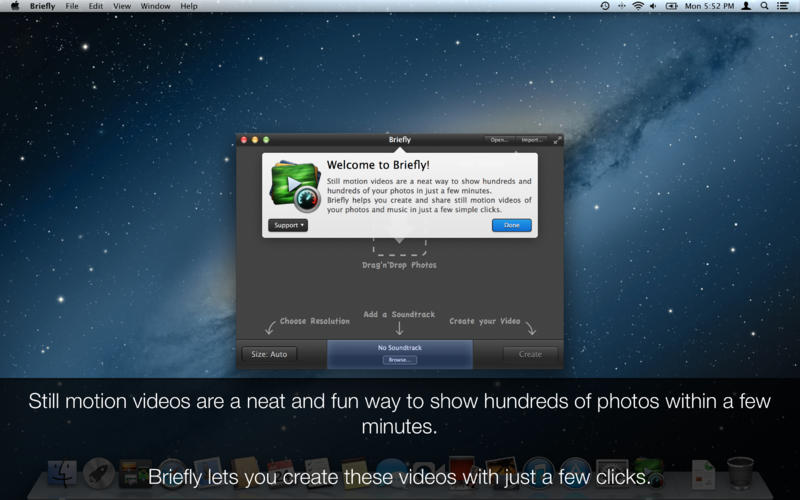Click the Mon 5:52 PM clock
The image size is (800, 500).
tap(709, 6)
